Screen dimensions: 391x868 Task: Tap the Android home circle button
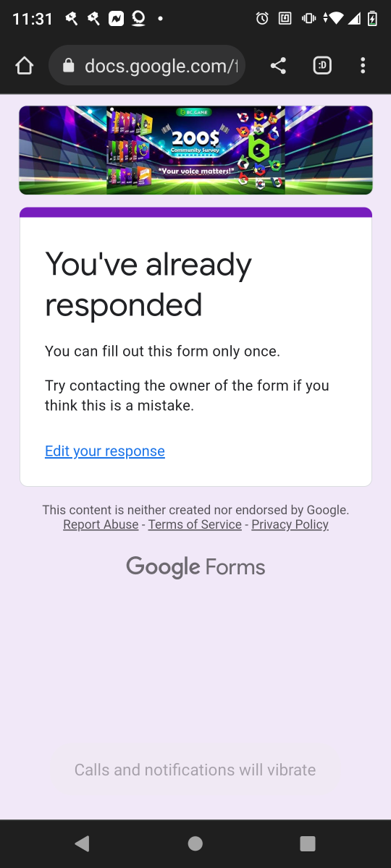point(195,843)
